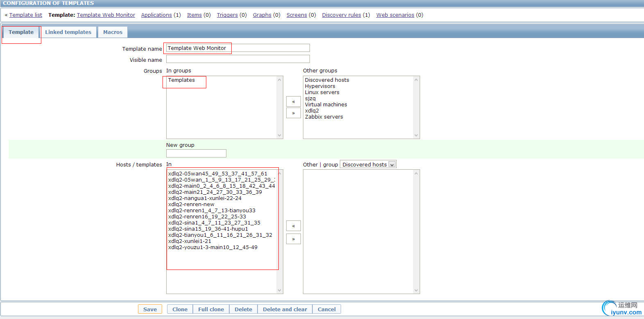Select Virtual machines in Other groups
Viewport: 644px width, 319px height.
click(326, 105)
